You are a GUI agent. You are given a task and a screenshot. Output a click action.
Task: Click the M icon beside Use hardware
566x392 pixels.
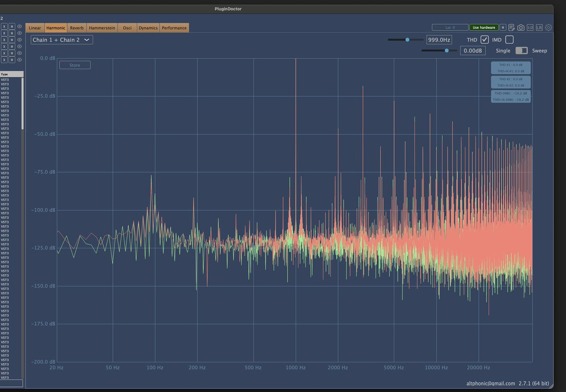(503, 27)
